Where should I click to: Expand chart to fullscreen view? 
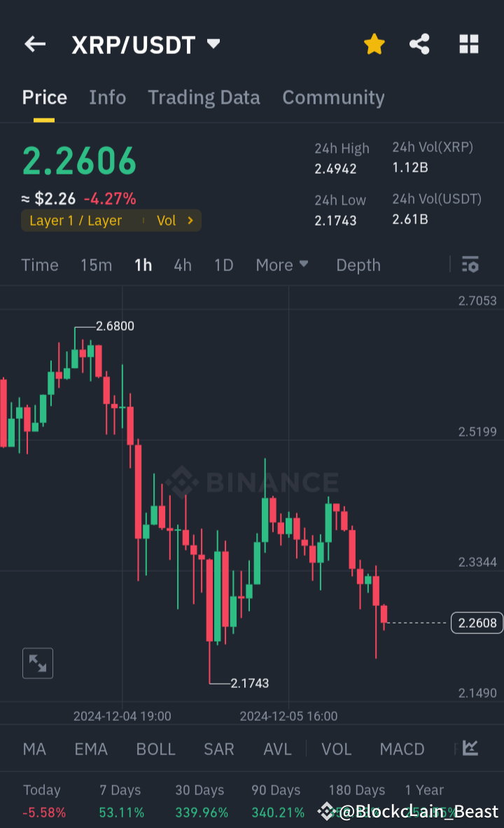point(37,663)
